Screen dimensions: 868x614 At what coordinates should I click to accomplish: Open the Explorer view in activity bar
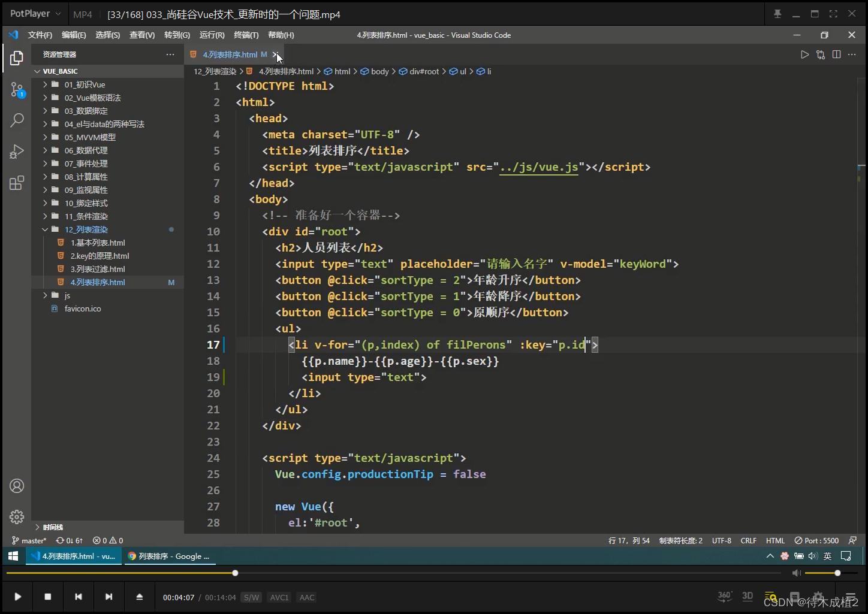pyautogui.click(x=17, y=58)
